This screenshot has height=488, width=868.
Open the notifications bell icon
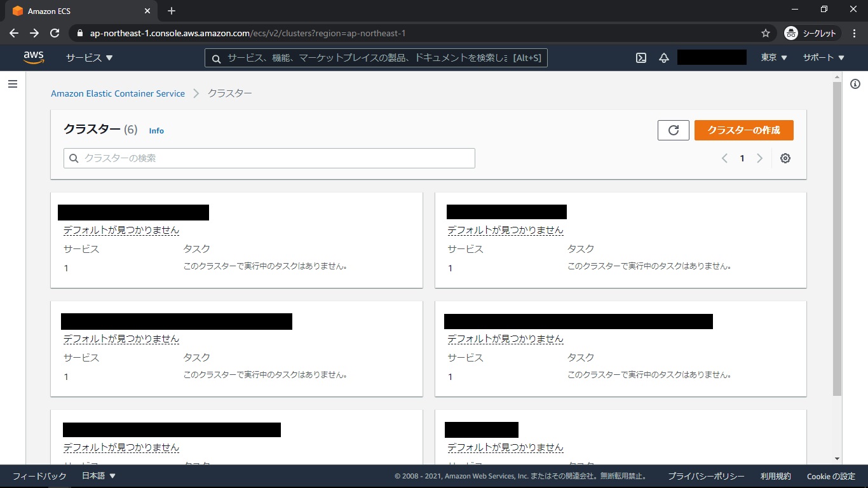tap(664, 58)
